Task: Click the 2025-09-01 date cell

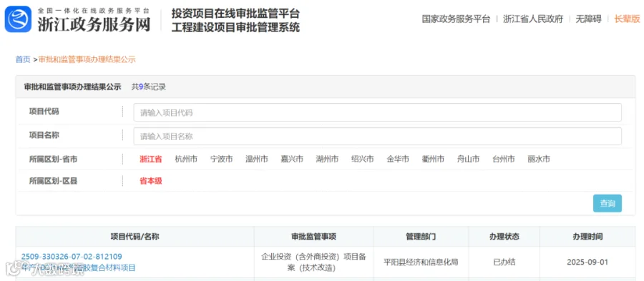Action: click(x=587, y=262)
